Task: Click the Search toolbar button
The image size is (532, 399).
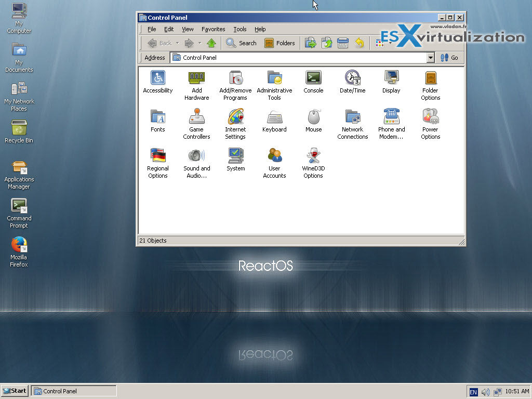Action: point(241,43)
